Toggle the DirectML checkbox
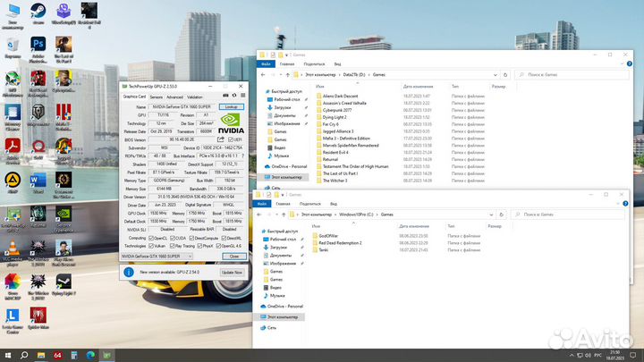Image resolution: width=644 pixels, height=362 pixels. click(224, 238)
